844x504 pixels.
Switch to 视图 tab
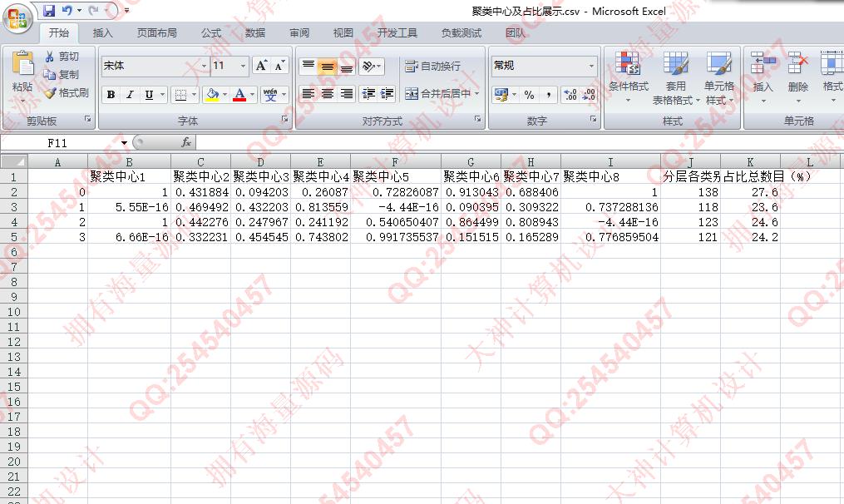click(x=343, y=32)
